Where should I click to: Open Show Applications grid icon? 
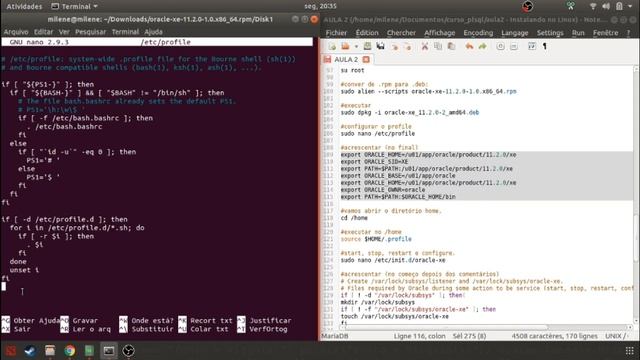click(x=629, y=351)
